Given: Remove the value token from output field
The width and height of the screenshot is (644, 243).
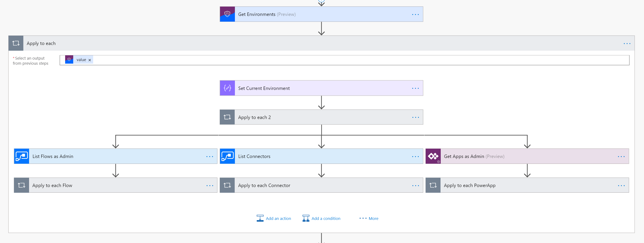Looking at the screenshot, I should pyautogui.click(x=90, y=60).
